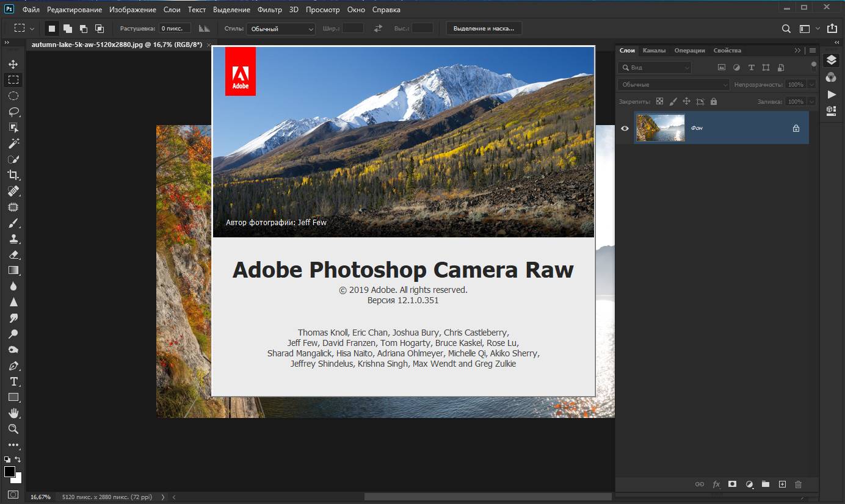The width and height of the screenshot is (845, 504).
Task: Swap foreground and background colors
Action: 18,459
